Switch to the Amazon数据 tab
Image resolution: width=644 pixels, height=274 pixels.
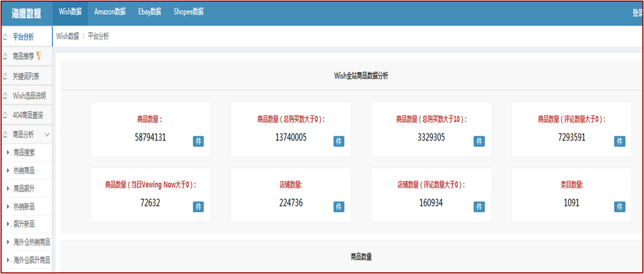coord(110,12)
